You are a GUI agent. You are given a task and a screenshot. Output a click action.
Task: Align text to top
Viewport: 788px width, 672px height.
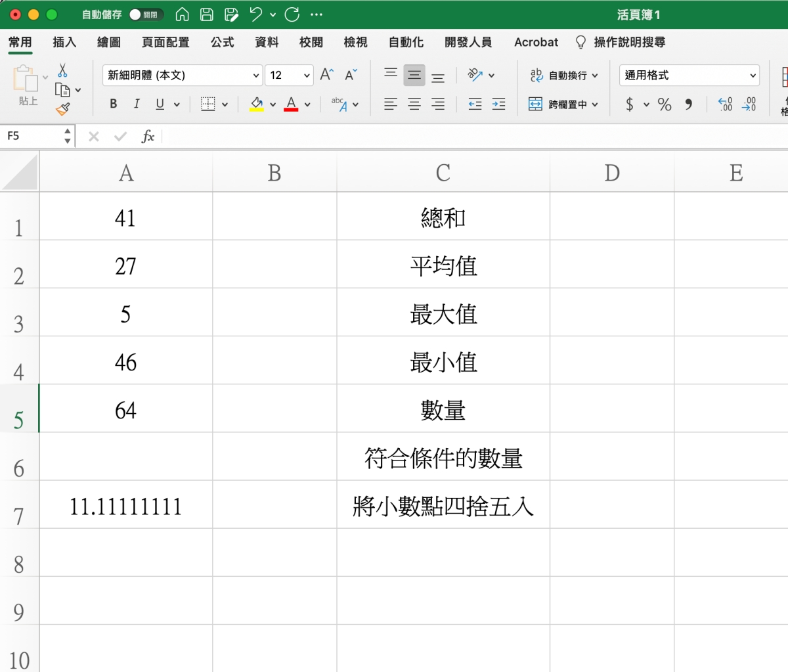391,74
